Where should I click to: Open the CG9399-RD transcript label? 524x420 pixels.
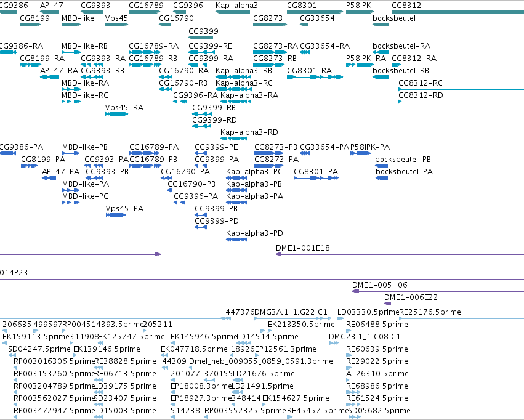[214, 119]
